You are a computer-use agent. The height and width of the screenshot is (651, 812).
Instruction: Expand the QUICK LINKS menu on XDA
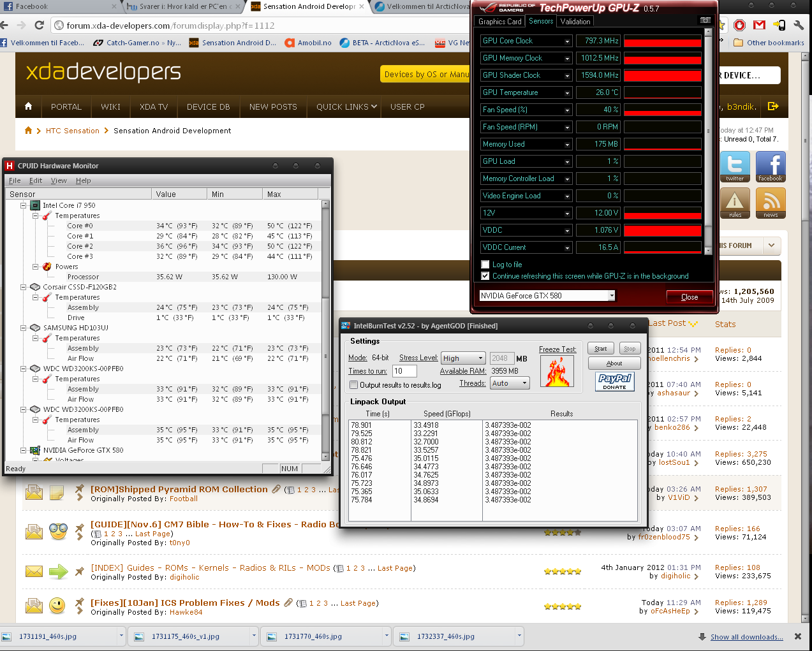[x=346, y=106]
